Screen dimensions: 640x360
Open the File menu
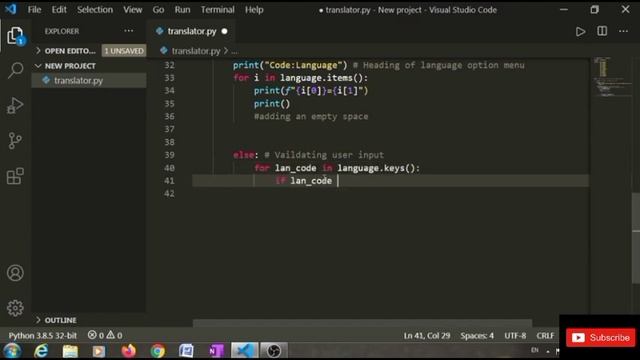coord(34,9)
